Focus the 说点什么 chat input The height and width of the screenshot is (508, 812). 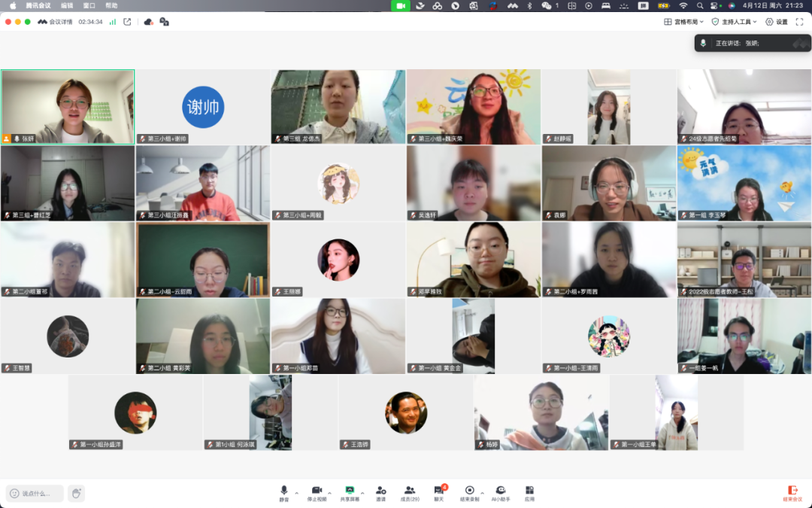pyautogui.click(x=35, y=493)
